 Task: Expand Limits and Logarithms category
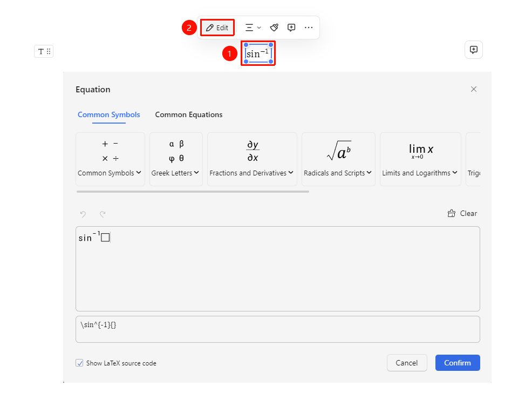click(x=420, y=159)
